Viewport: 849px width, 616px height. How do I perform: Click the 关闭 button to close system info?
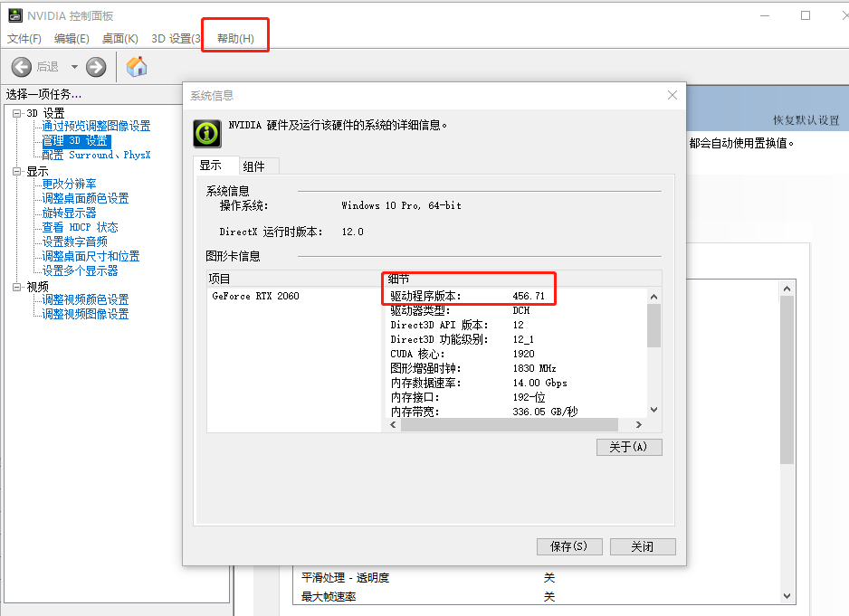(642, 546)
